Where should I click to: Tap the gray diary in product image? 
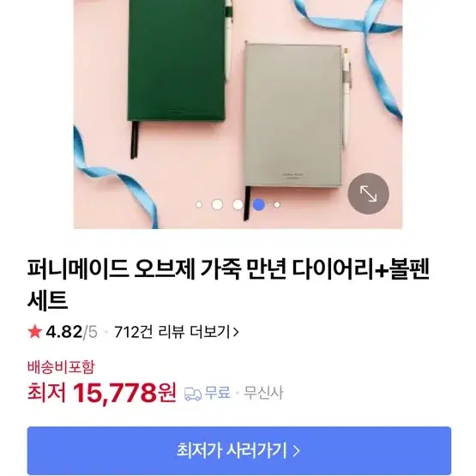click(x=293, y=117)
